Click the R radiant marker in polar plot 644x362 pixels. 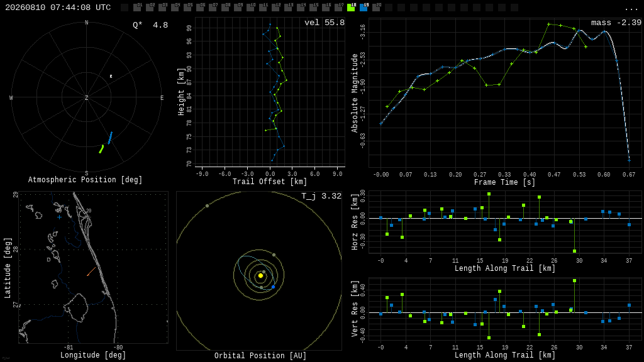111,76
